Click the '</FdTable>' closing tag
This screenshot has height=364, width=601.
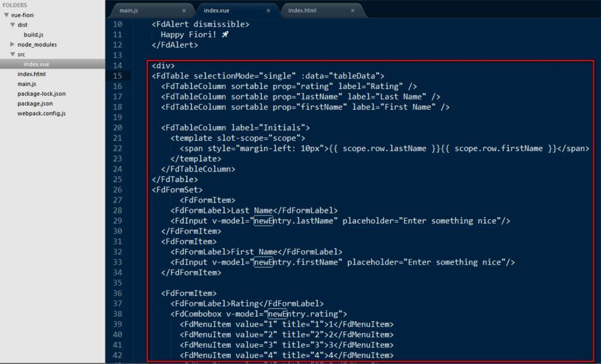pos(175,179)
